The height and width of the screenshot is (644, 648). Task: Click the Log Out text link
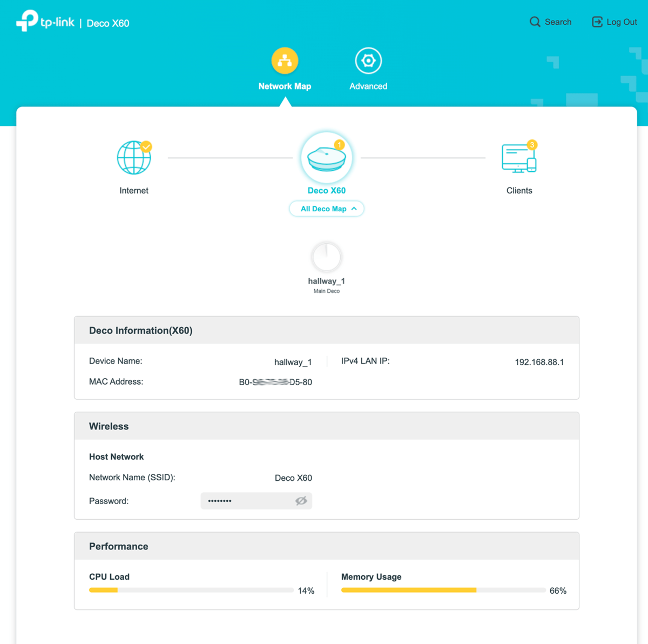622,22
